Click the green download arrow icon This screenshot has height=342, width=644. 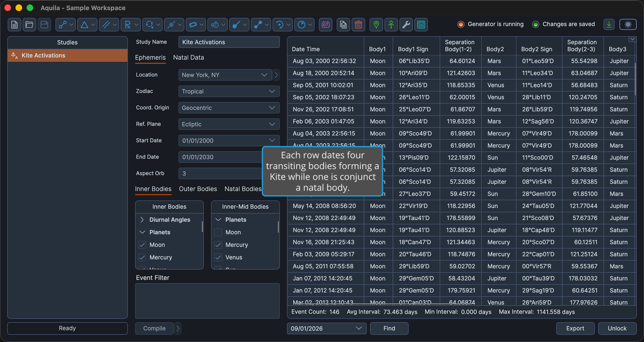coord(609,24)
